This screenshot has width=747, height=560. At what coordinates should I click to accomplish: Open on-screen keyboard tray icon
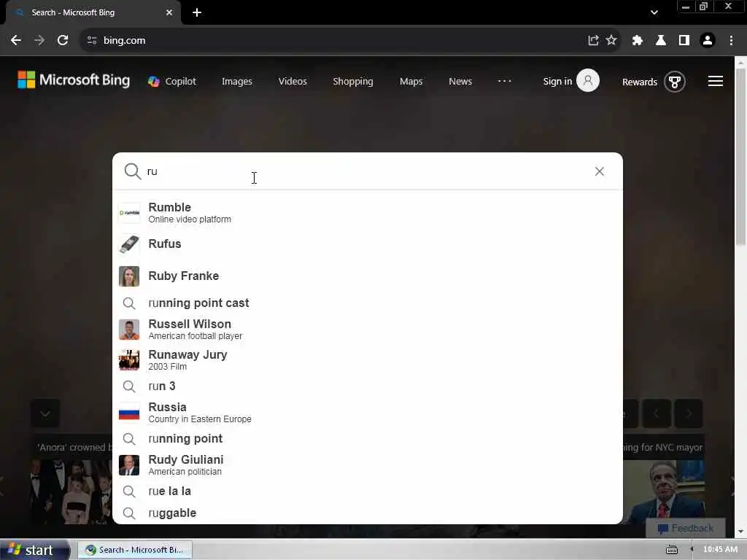(x=672, y=550)
